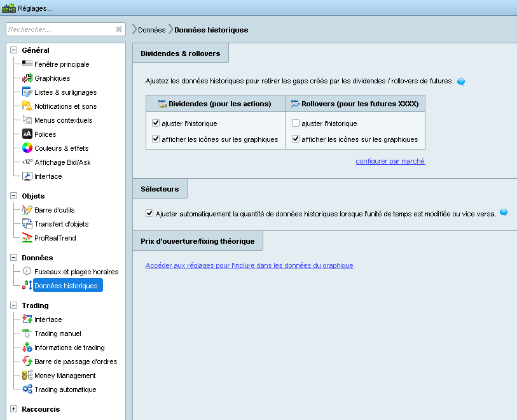Expand the Raccourcis tree section

[13, 409]
